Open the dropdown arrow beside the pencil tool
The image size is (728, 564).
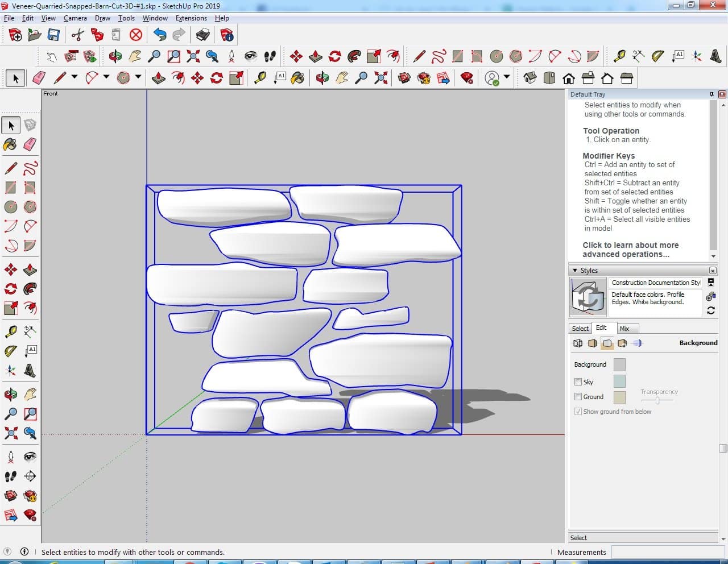tap(74, 77)
